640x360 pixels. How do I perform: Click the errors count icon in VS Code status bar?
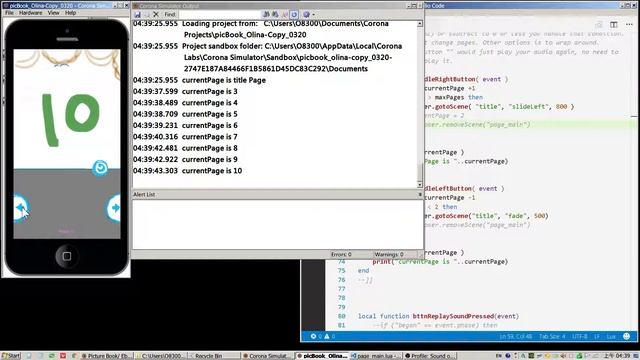[313, 336]
